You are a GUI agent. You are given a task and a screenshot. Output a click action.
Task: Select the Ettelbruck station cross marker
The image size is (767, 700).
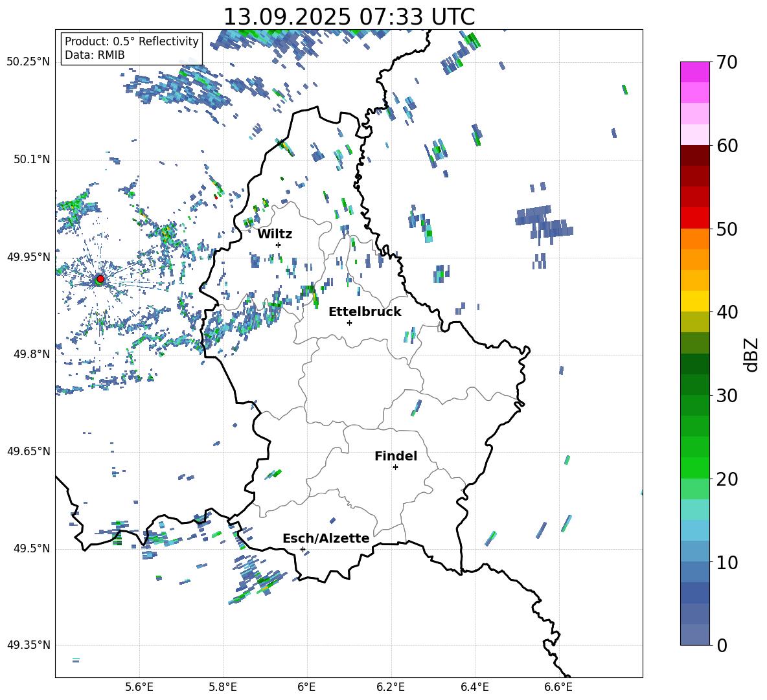pos(349,322)
